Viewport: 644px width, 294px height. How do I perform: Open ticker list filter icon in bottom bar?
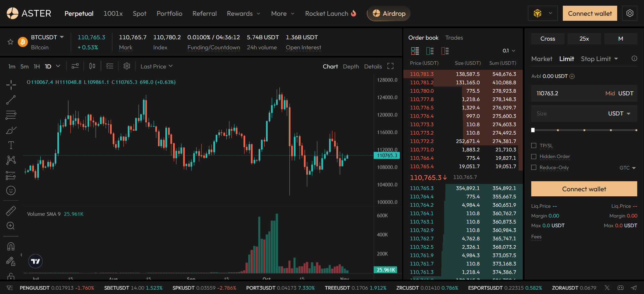10,288
